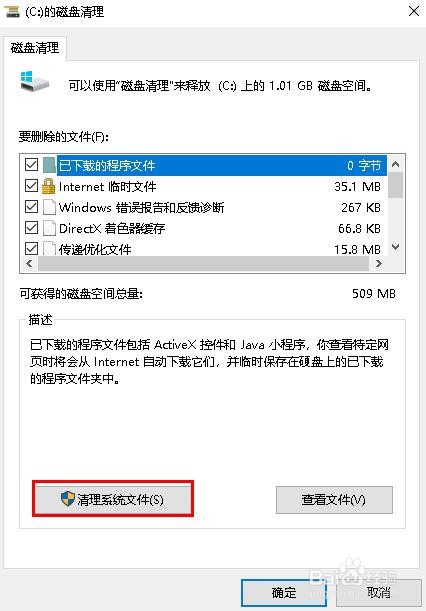The width and height of the screenshot is (426, 611).
Task: Click the page icon beside DirectX 着色器缓存
Action: coord(49,228)
